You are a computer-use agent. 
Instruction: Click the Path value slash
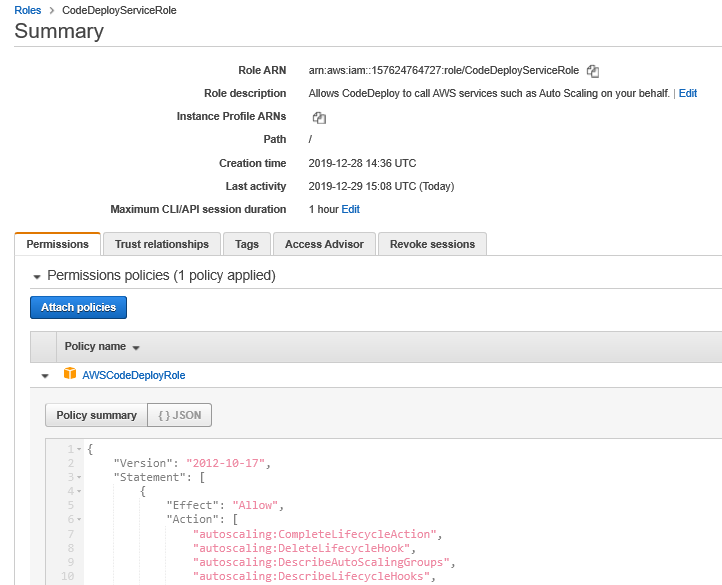coord(310,140)
